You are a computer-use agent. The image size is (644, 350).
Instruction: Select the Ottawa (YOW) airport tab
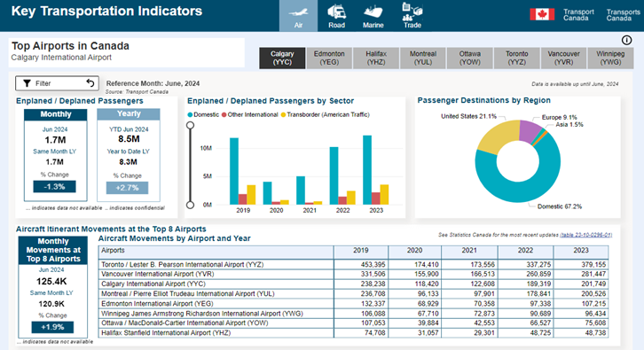coord(470,58)
